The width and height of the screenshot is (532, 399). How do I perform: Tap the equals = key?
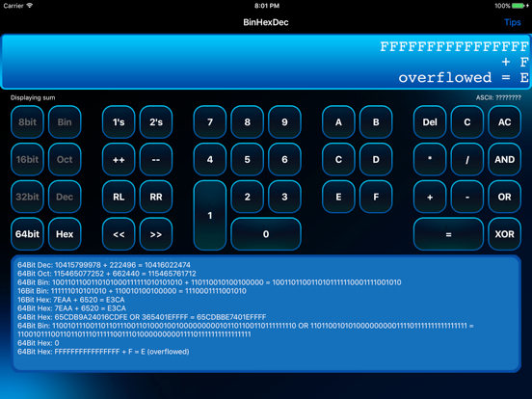coord(448,234)
